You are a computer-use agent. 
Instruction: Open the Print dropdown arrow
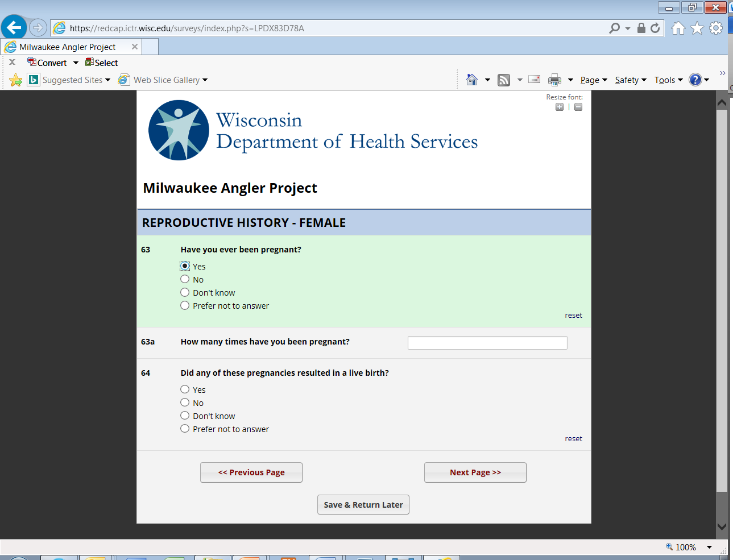click(x=570, y=80)
